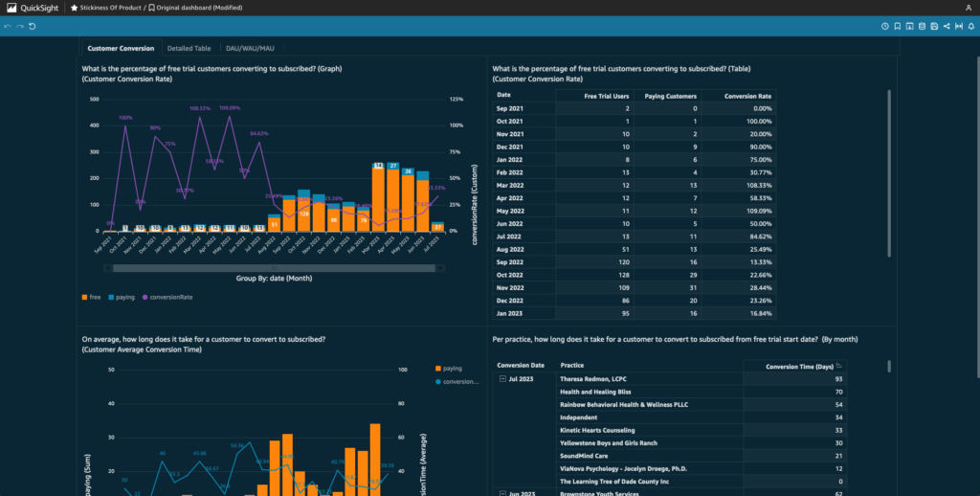Click the dataset database icon
The image size is (980, 496).
[922, 26]
